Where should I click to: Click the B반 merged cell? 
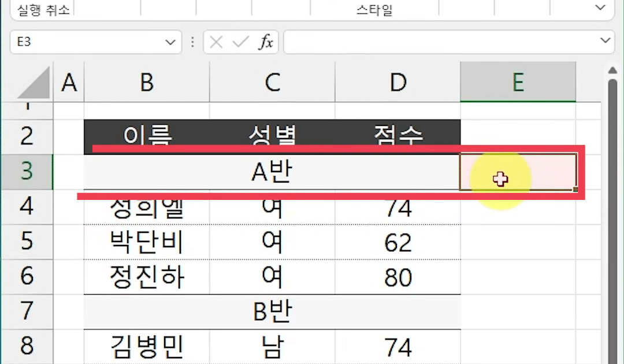272,311
